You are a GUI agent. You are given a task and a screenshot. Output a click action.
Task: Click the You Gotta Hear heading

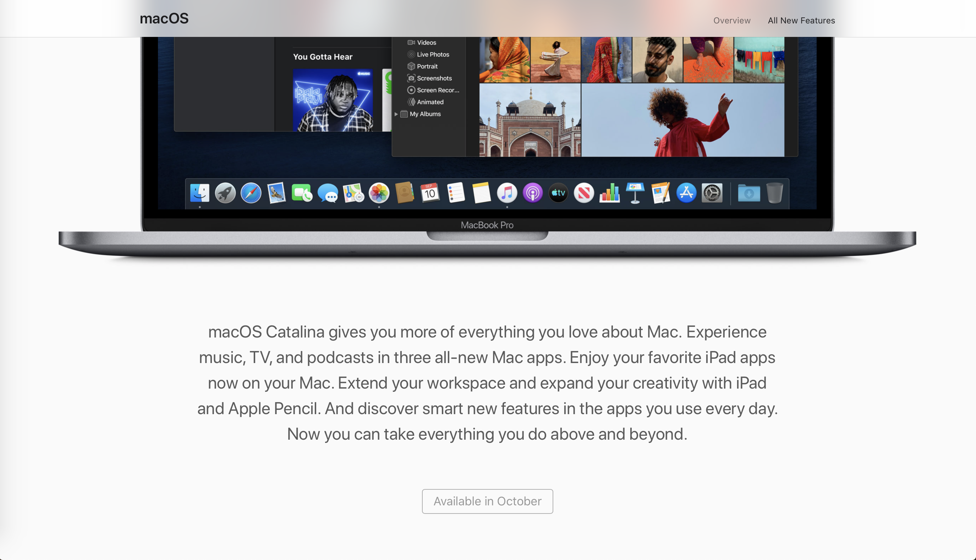click(x=323, y=57)
